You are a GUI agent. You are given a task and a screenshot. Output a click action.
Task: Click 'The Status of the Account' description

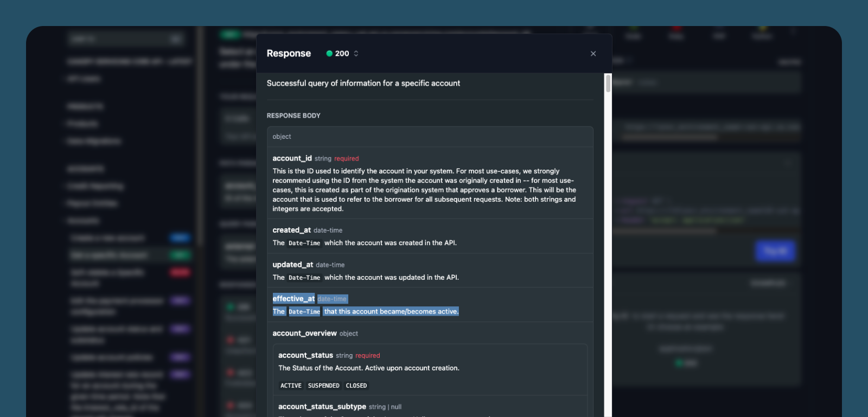pyautogui.click(x=369, y=368)
